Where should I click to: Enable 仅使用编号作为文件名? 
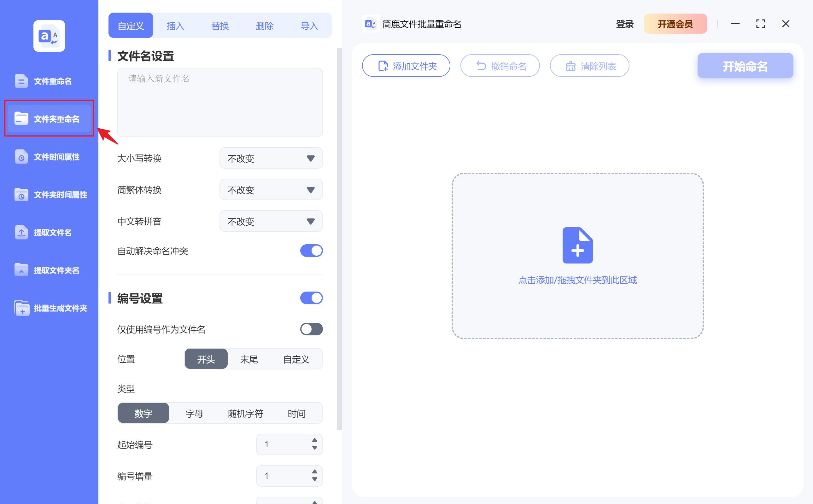tap(311, 329)
